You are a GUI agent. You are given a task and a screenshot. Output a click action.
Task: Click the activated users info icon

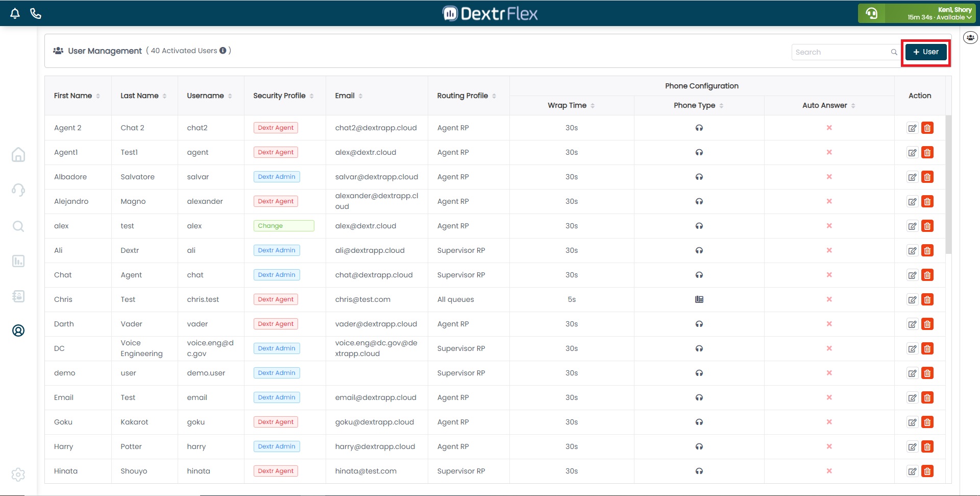coord(223,51)
